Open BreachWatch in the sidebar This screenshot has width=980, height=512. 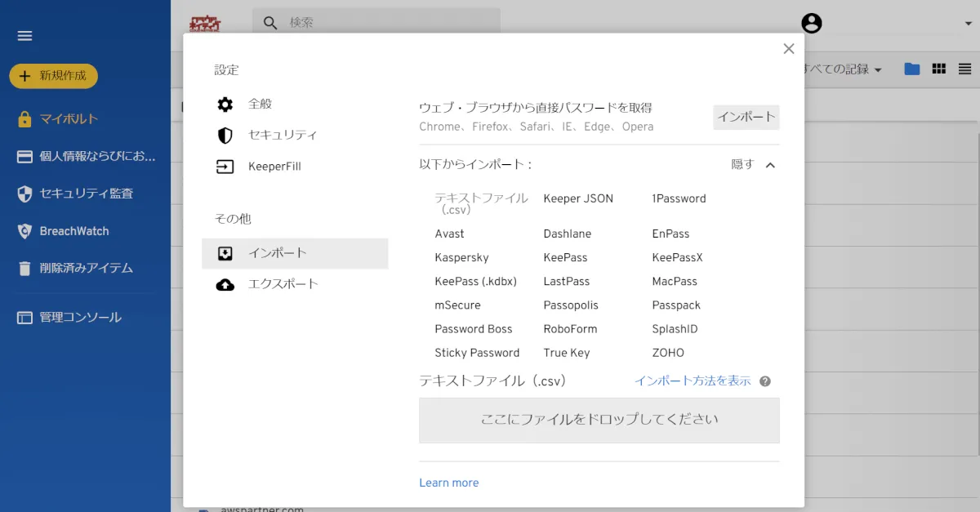click(73, 231)
